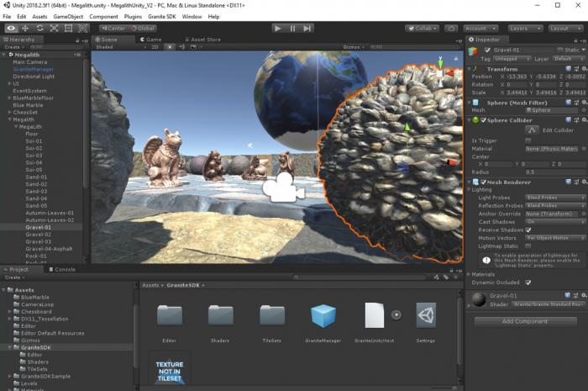Open the Cast Shadows dropdown
Screen dimensions: 588x391
pyautogui.click(x=555, y=222)
